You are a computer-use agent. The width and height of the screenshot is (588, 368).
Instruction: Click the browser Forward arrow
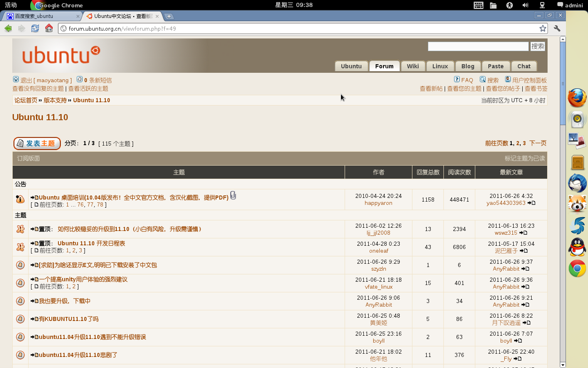click(21, 28)
